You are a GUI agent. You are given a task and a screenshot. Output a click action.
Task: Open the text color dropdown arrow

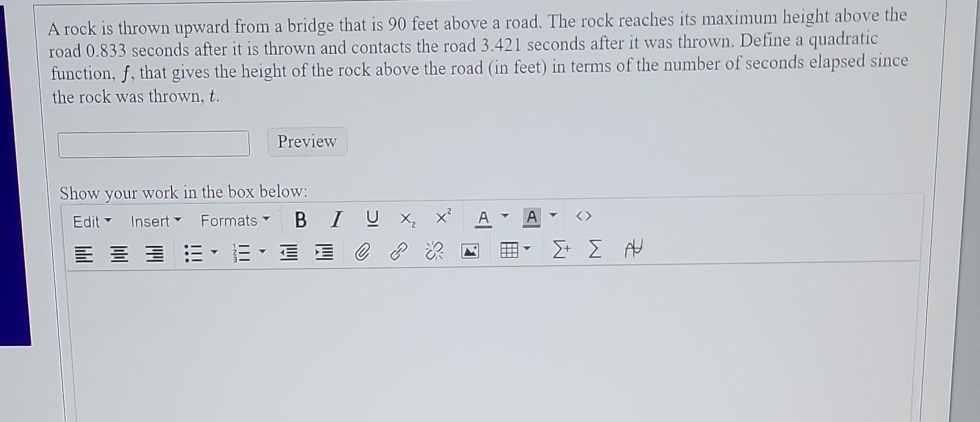tap(505, 216)
